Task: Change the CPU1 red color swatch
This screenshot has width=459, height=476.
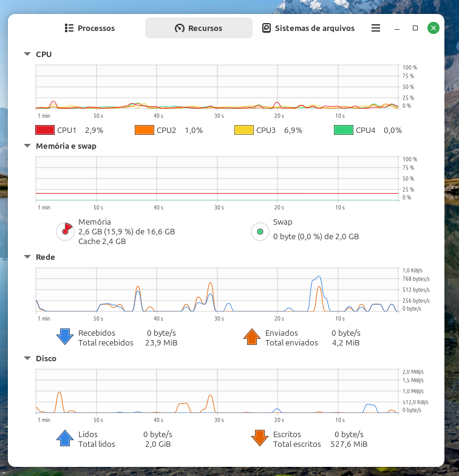Action: (45, 130)
